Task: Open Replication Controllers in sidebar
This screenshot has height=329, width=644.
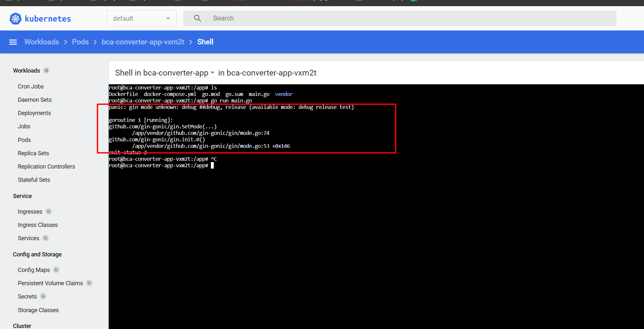Action: click(46, 167)
